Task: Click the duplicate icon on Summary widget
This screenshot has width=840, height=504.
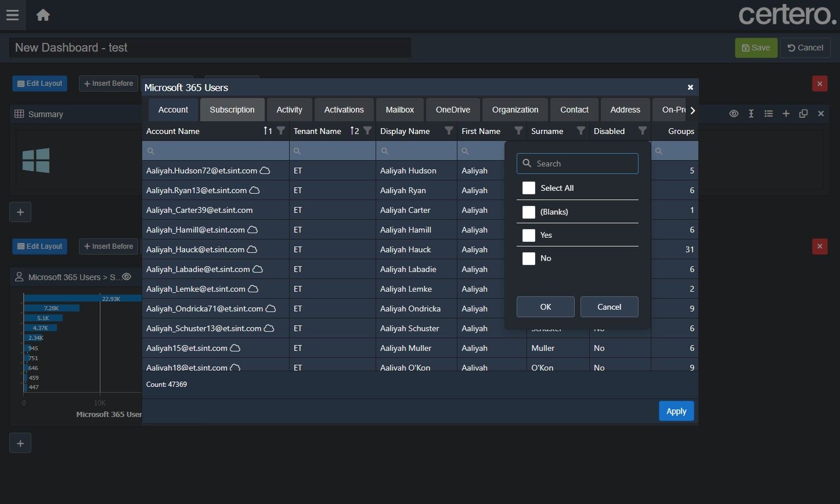Action: [803, 114]
